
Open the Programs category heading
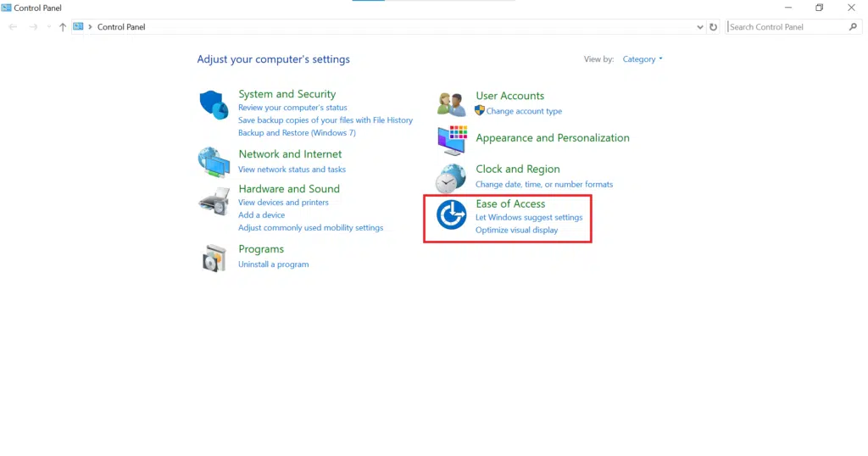pos(261,249)
